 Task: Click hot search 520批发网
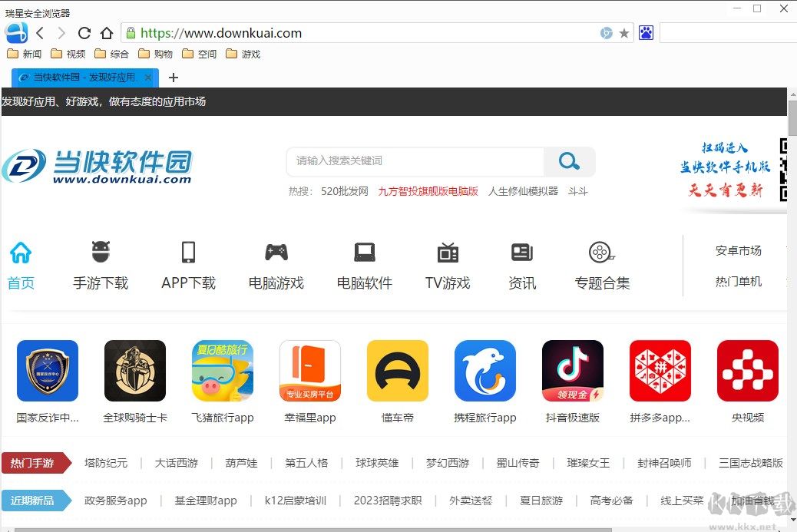[345, 192]
